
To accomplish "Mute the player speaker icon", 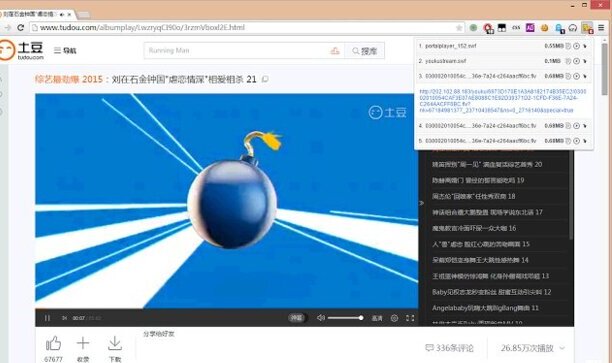I will pos(321,318).
